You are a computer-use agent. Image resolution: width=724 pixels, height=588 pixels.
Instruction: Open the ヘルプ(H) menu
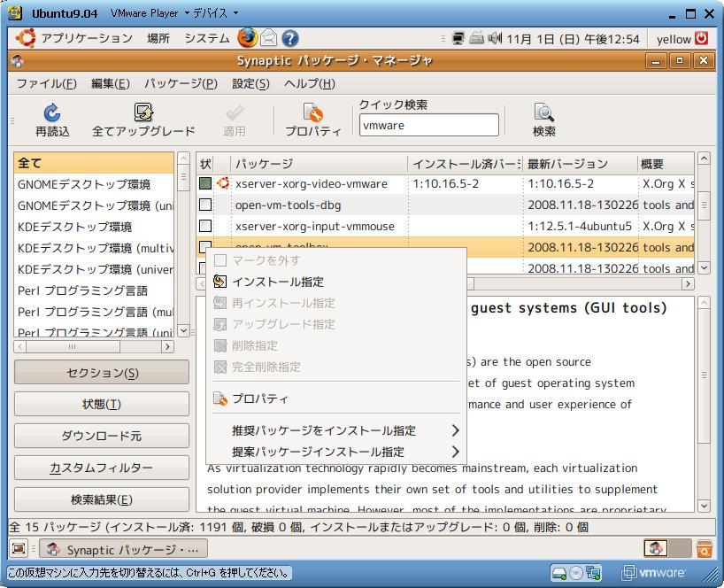pyautogui.click(x=310, y=83)
